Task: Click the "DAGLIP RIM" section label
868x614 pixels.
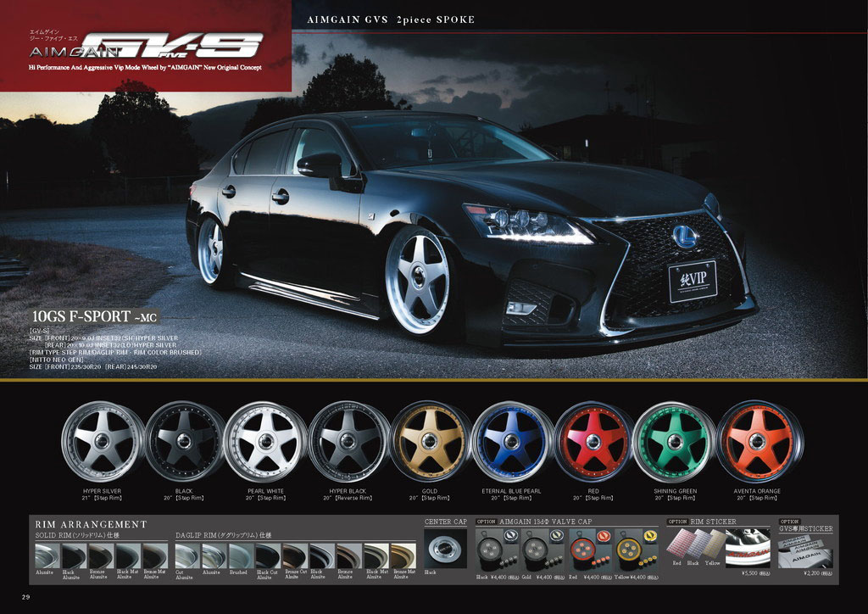Action: [224, 535]
